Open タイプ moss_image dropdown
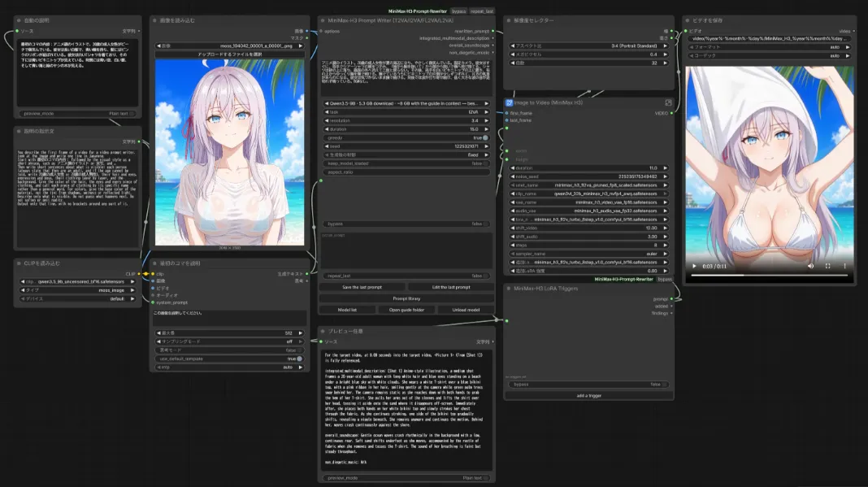Image resolution: width=868 pixels, height=487 pixels. coord(77,289)
